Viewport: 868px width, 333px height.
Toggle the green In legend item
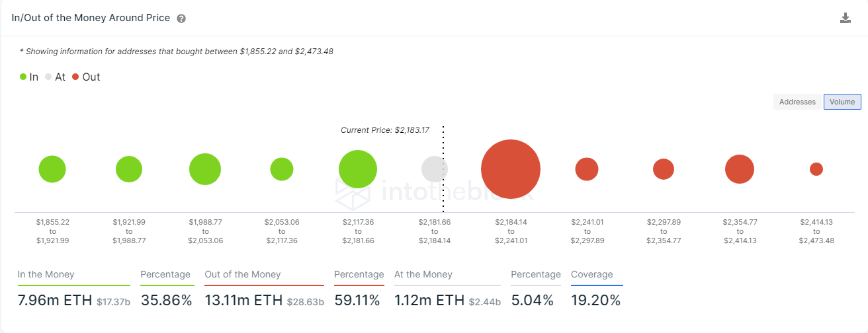[29, 77]
